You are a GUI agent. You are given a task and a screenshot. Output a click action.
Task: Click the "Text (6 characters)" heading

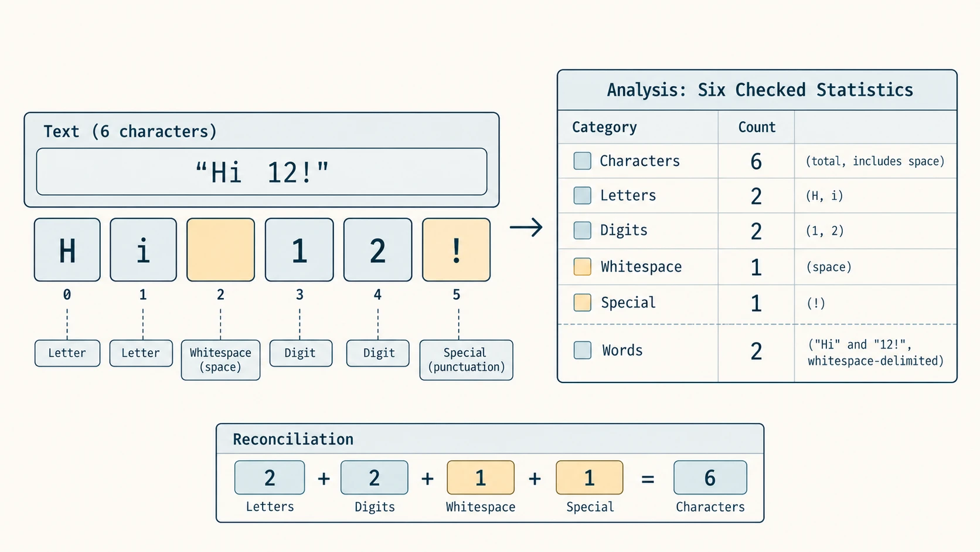pos(130,131)
